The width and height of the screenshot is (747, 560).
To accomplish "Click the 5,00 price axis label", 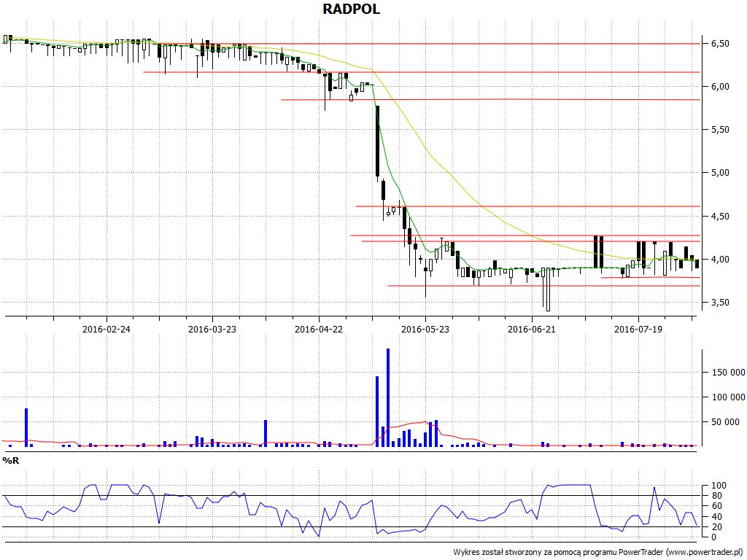I will 720,173.
